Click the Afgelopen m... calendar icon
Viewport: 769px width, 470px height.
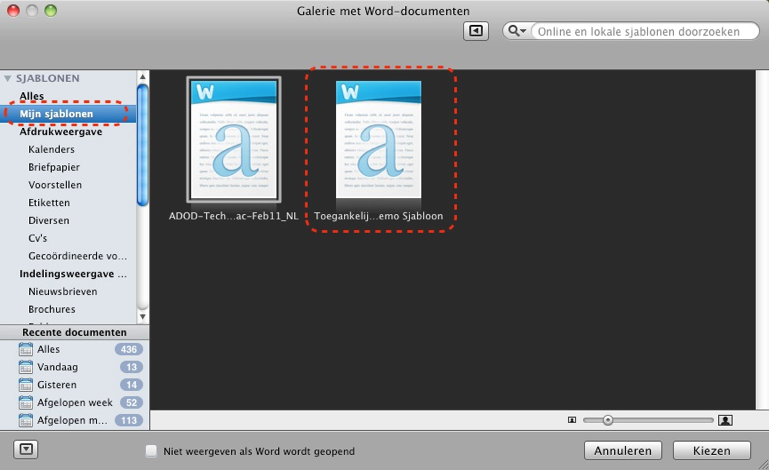26,420
